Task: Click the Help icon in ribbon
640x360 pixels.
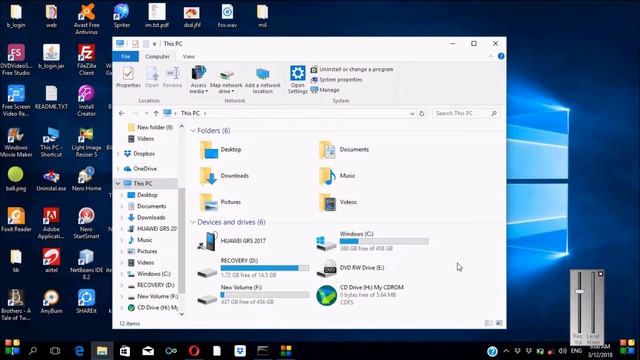Action: pos(501,56)
